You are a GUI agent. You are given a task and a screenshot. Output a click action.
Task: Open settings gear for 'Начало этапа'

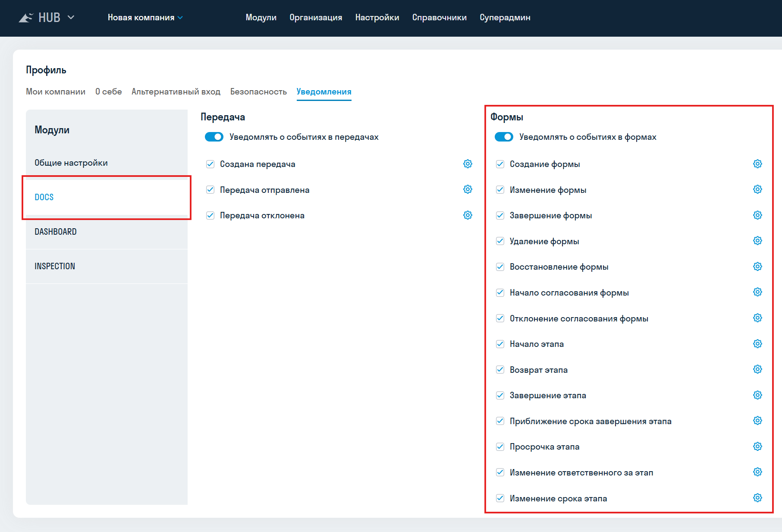click(757, 344)
